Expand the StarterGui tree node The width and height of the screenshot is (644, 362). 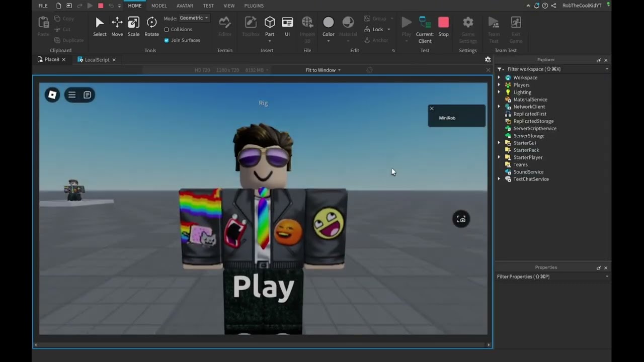click(499, 143)
